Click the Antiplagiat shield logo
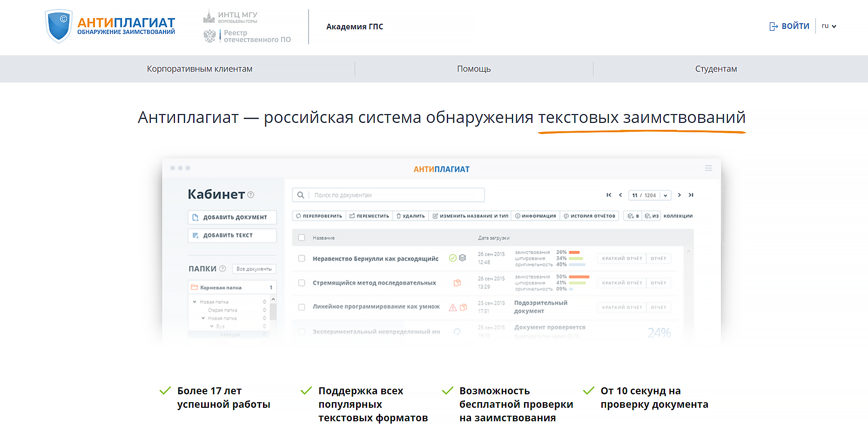868x425 pixels. pyautogui.click(x=59, y=26)
